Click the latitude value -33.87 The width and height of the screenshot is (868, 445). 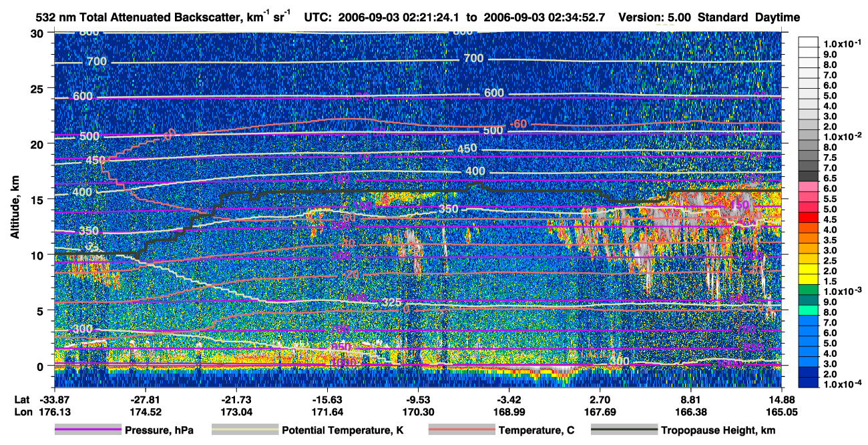[54, 400]
